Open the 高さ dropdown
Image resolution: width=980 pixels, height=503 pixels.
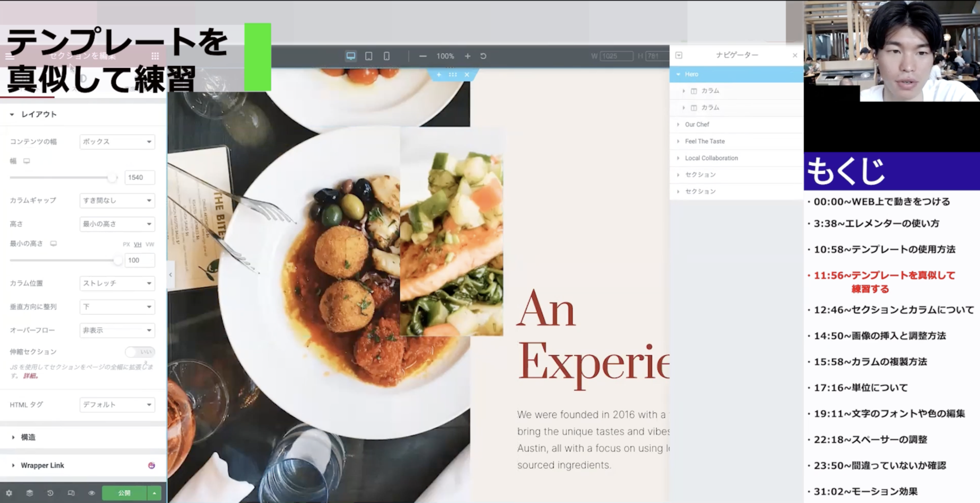pos(117,224)
